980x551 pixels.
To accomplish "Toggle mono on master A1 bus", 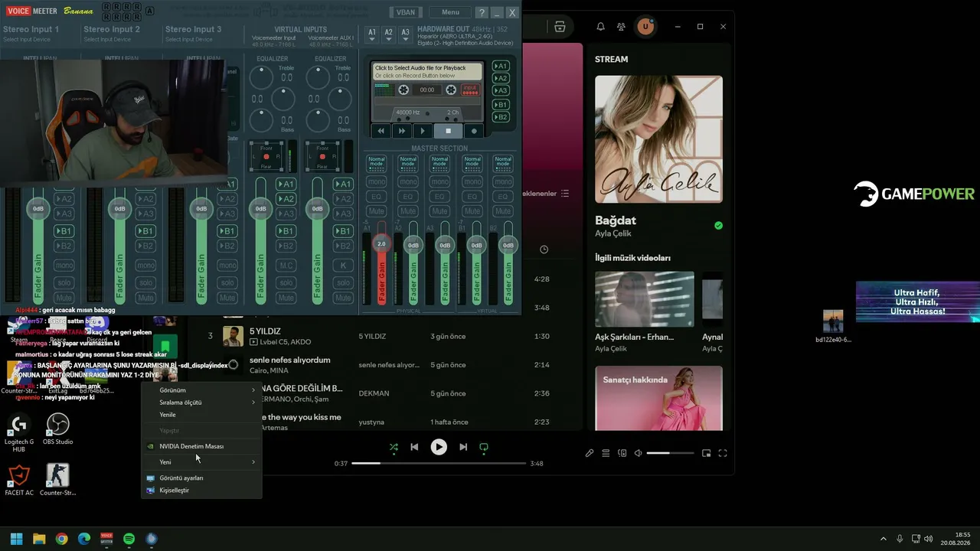I will 376,182.
